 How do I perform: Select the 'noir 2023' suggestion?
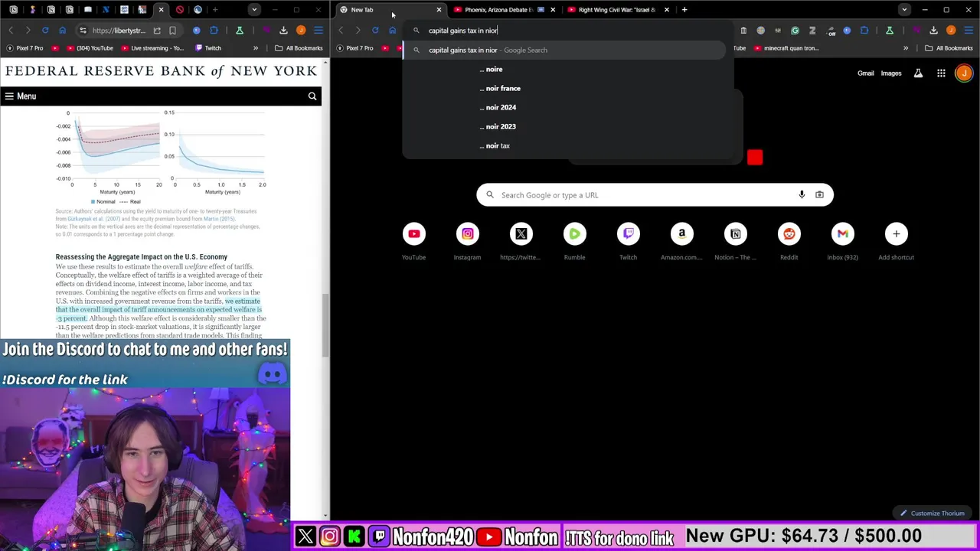pos(564,126)
